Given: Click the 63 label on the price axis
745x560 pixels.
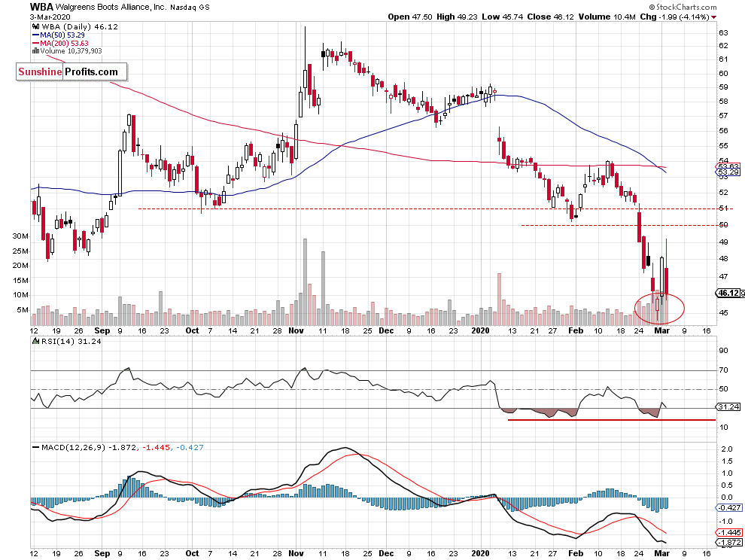Looking at the screenshot, I should coord(723,33).
